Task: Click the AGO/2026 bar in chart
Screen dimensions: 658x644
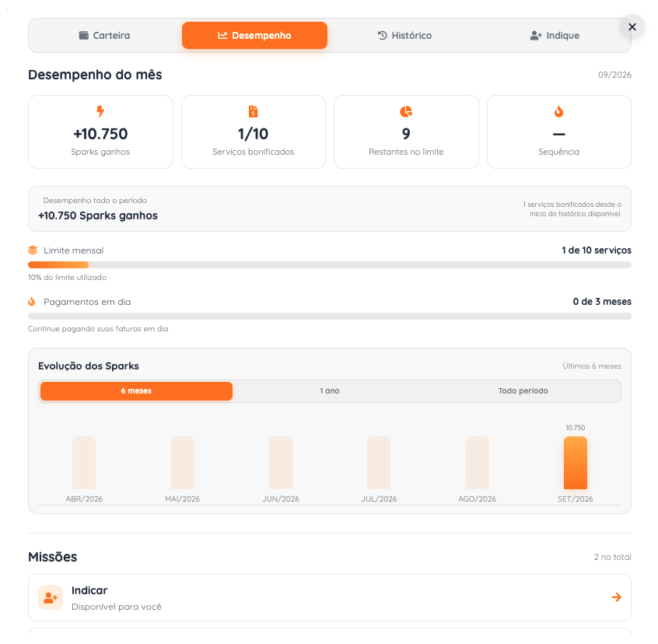Action: [477, 463]
